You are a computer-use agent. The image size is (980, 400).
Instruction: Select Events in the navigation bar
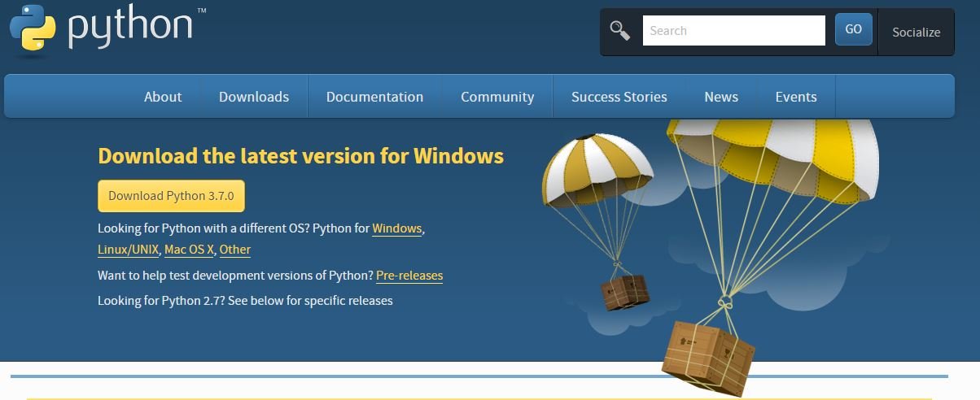(796, 97)
